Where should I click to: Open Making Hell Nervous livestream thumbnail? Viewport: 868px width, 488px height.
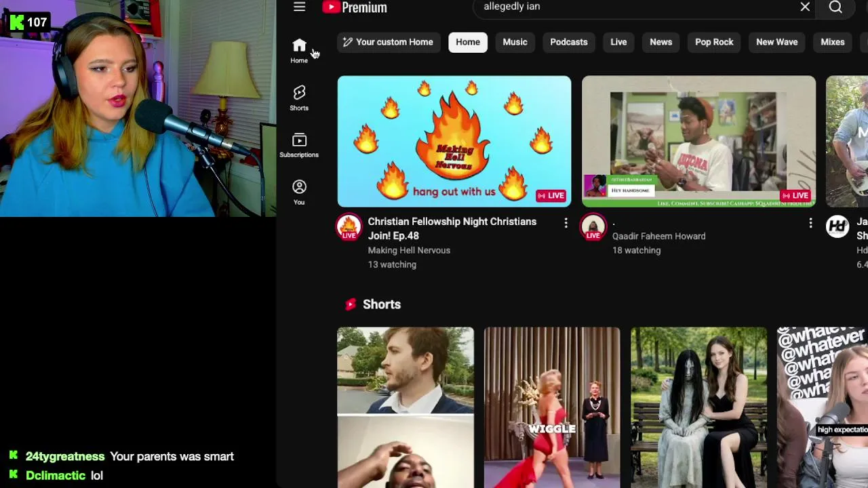click(454, 141)
